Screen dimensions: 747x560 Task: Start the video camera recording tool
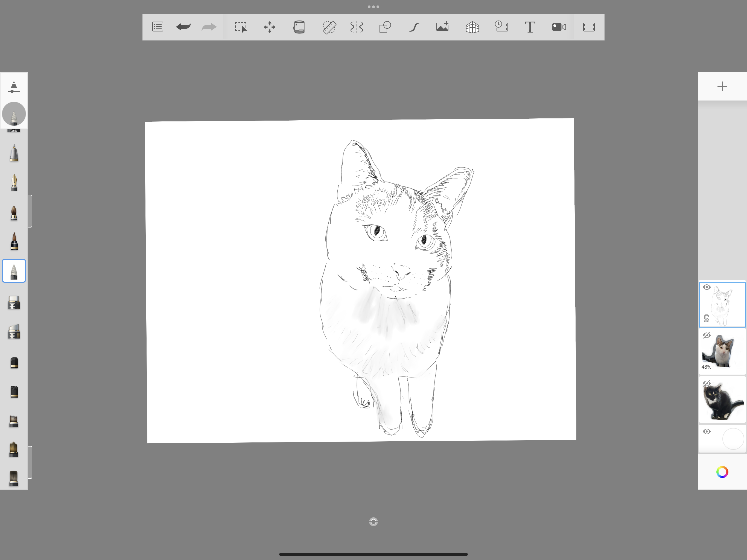pos(559,27)
